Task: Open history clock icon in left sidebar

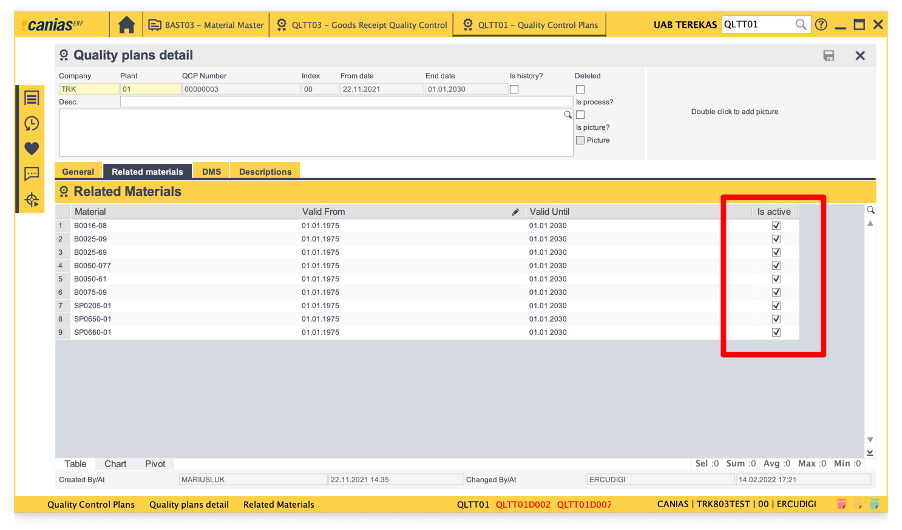Action: pos(32,123)
